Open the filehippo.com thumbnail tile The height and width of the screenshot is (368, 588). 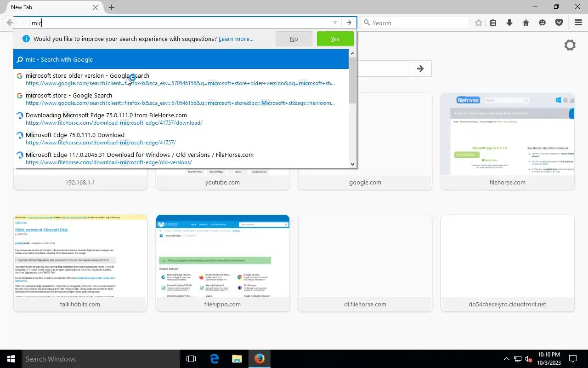click(x=223, y=263)
